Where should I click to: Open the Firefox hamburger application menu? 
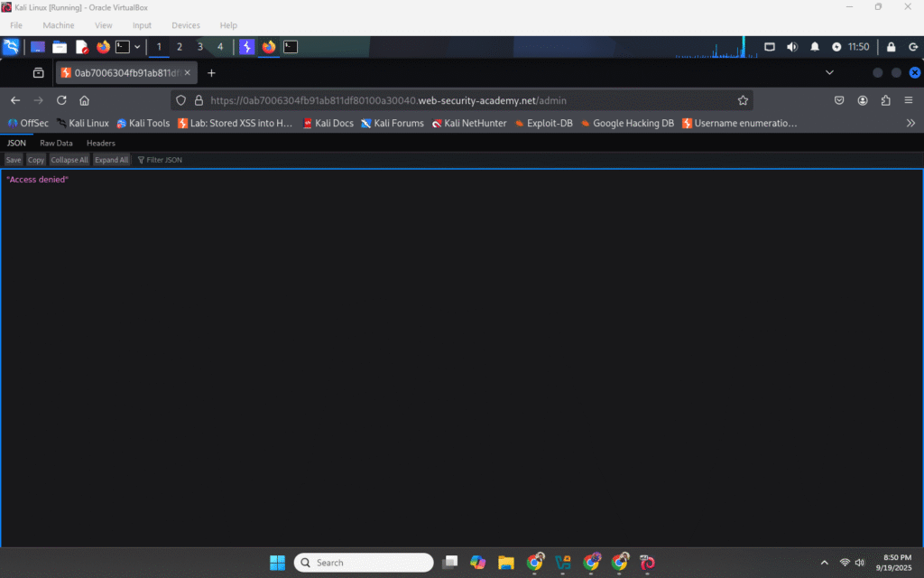[909, 100]
